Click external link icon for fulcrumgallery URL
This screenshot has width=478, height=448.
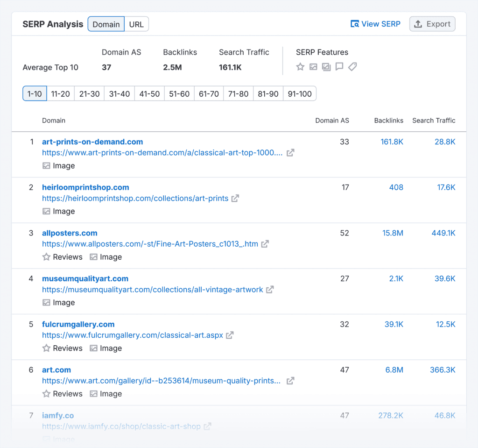pos(230,335)
